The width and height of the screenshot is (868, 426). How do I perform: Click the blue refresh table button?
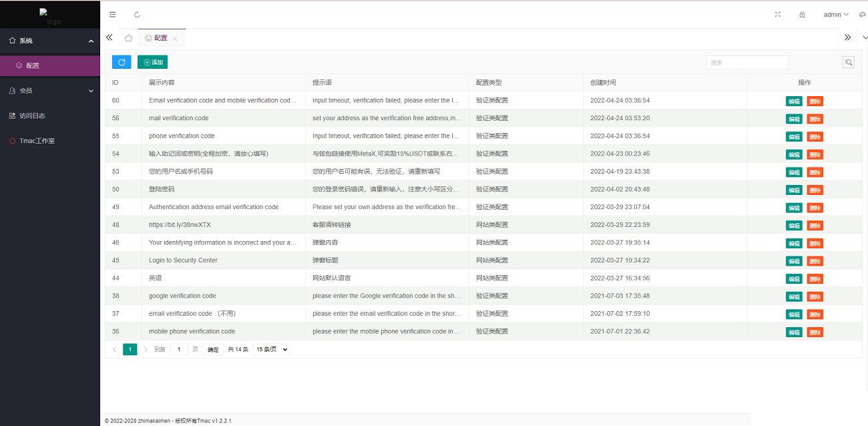point(122,62)
